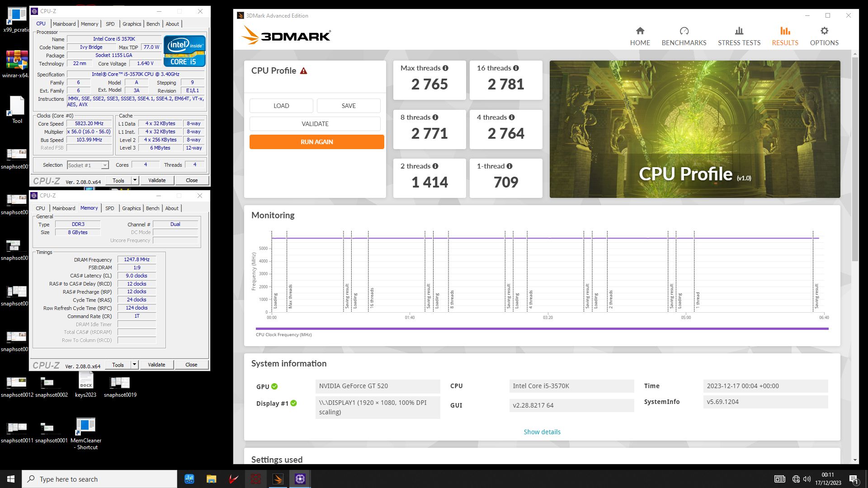Click VALIDATE button in 3DMark
The width and height of the screenshot is (868, 488).
click(315, 124)
